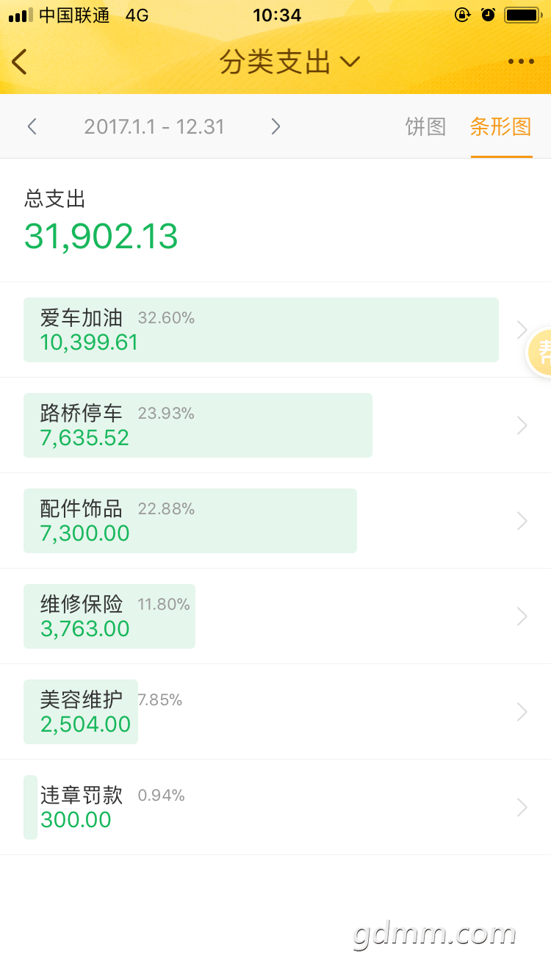Screen dimensions: 551x980
Task: Go to next date range arrow
Action: coord(275,126)
